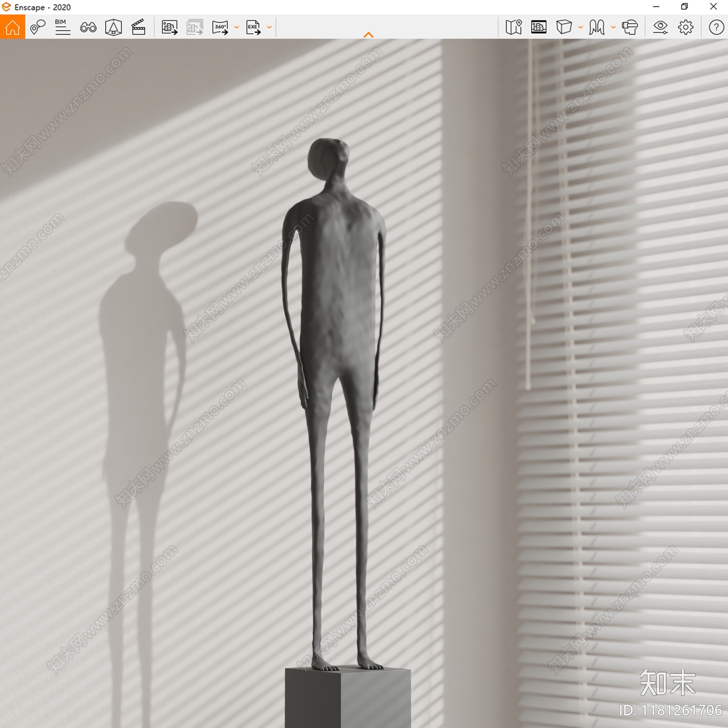This screenshot has width=728, height=728.
Task: Restore down the Enscape window
Action: [x=684, y=7]
